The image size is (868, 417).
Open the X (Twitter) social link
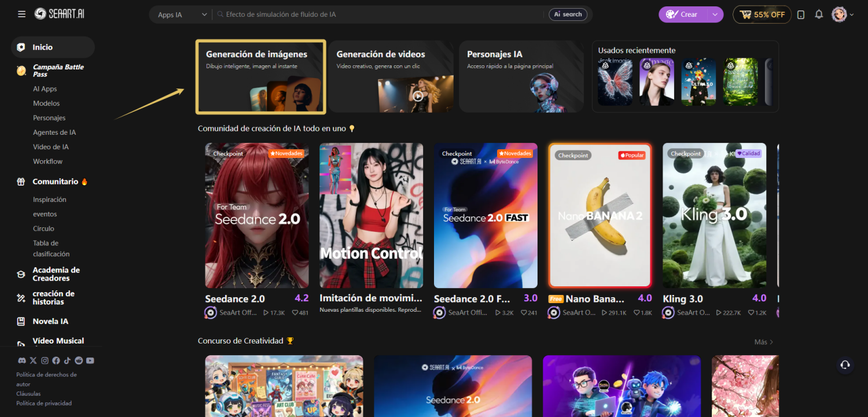(34, 361)
